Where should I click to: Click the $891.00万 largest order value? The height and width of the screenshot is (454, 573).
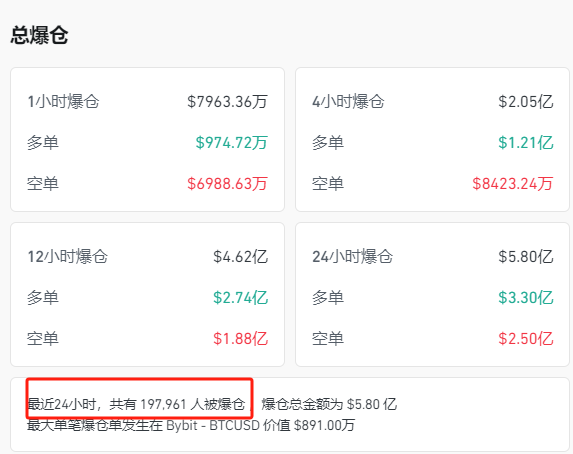pos(324,425)
